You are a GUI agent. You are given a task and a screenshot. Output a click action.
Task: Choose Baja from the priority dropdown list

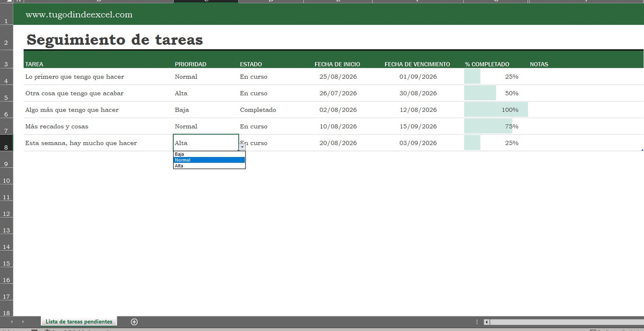[x=209, y=154]
